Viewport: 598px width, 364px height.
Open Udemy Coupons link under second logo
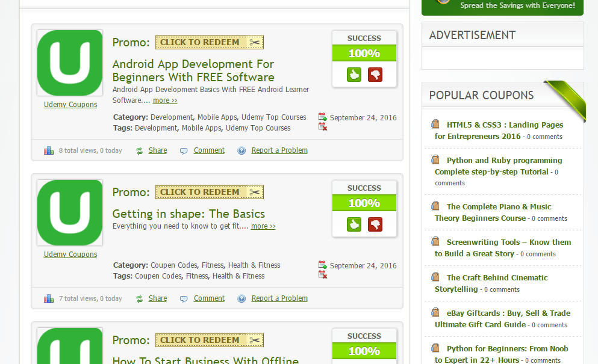70,254
